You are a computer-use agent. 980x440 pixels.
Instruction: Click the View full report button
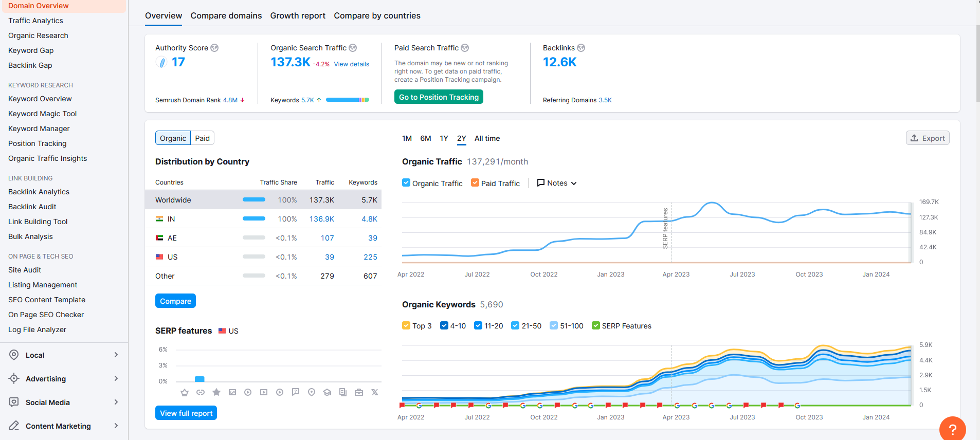point(186,413)
